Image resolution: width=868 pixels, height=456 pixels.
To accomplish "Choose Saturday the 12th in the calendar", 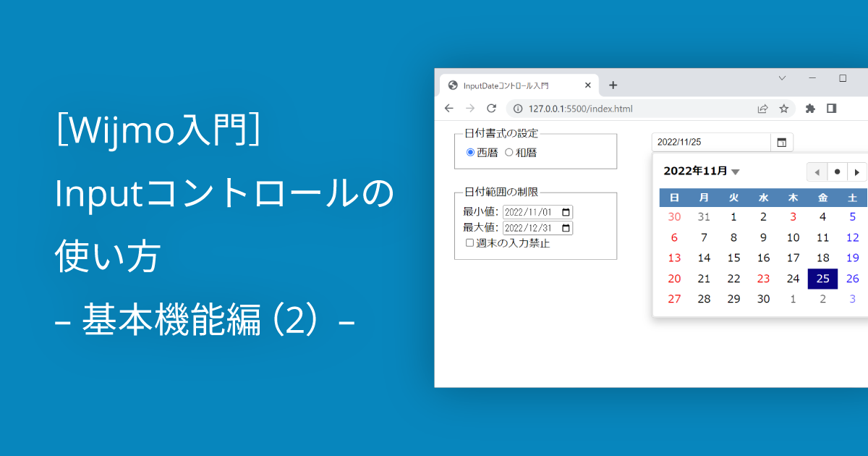I will pyautogui.click(x=852, y=237).
